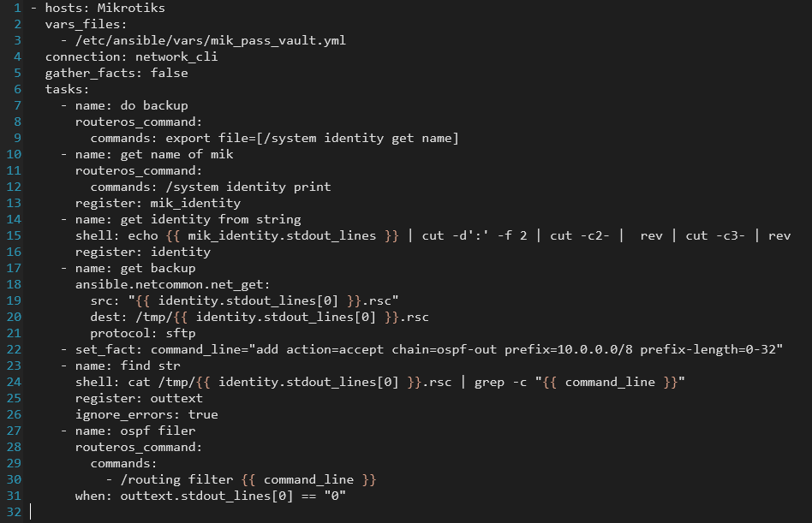Click the sftp protocol value
The width and height of the screenshot is (812, 523).
pos(181,333)
